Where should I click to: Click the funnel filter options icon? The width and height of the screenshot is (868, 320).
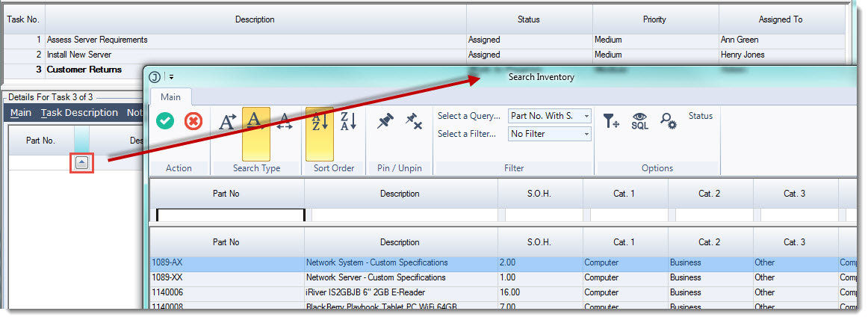click(611, 120)
